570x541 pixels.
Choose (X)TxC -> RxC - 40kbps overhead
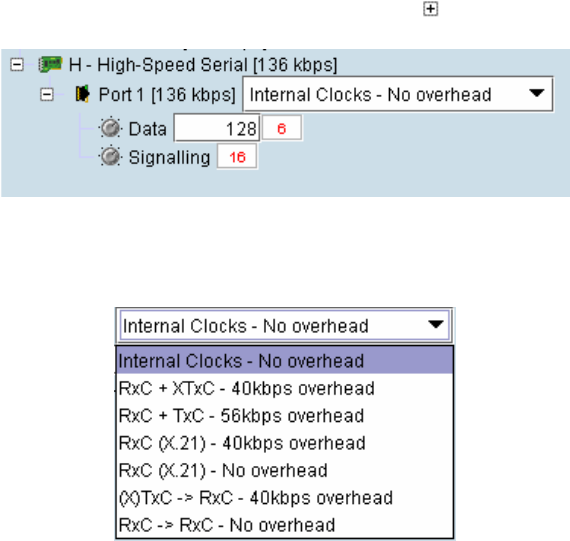click(x=285, y=497)
